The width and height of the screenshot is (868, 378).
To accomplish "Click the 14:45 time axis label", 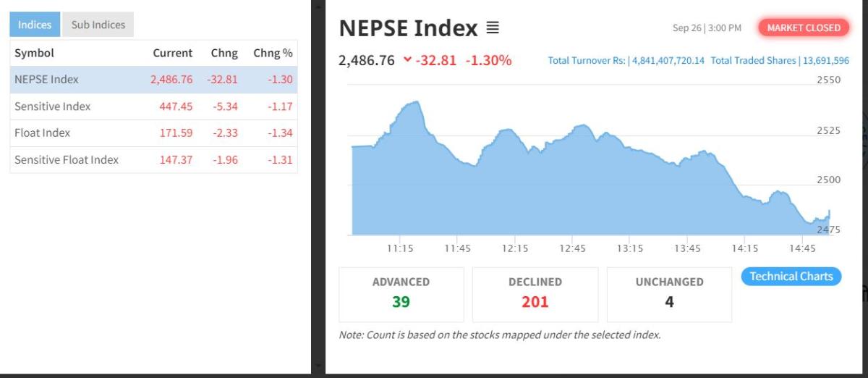I will coord(802,248).
